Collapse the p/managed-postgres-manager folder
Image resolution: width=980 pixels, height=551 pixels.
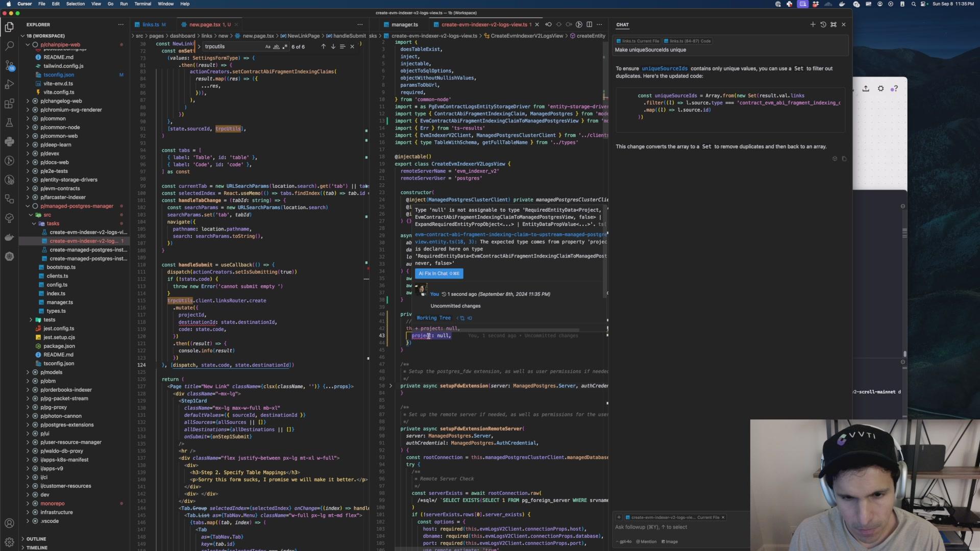pyautogui.click(x=77, y=206)
